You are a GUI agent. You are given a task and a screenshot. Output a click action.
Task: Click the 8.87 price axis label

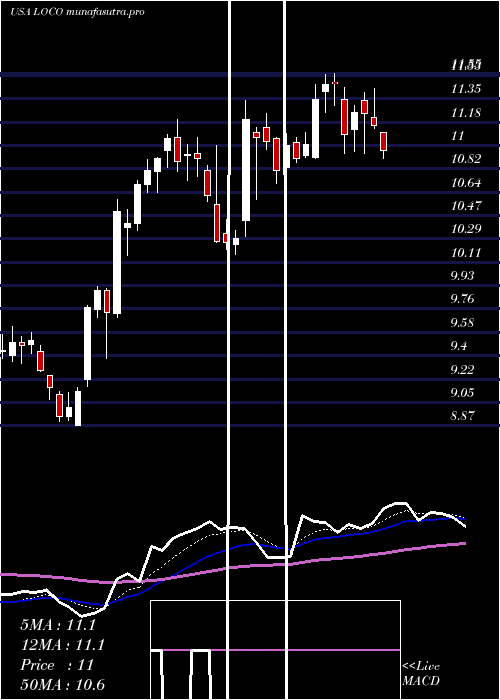pos(462,416)
